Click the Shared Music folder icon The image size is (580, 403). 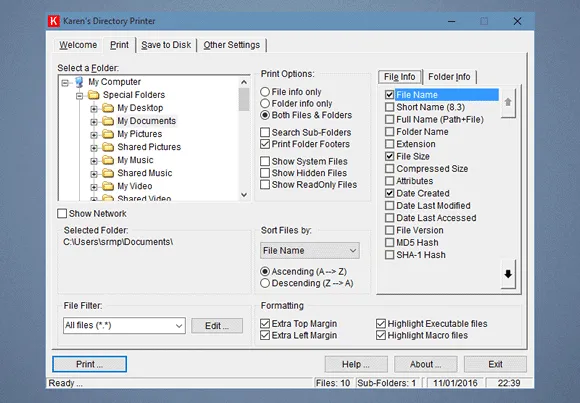[108, 173]
